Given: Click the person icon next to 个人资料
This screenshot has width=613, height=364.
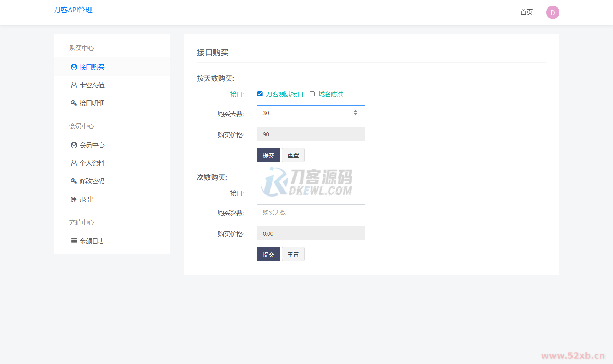Looking at the screenshot, I should tap(74, 163).
